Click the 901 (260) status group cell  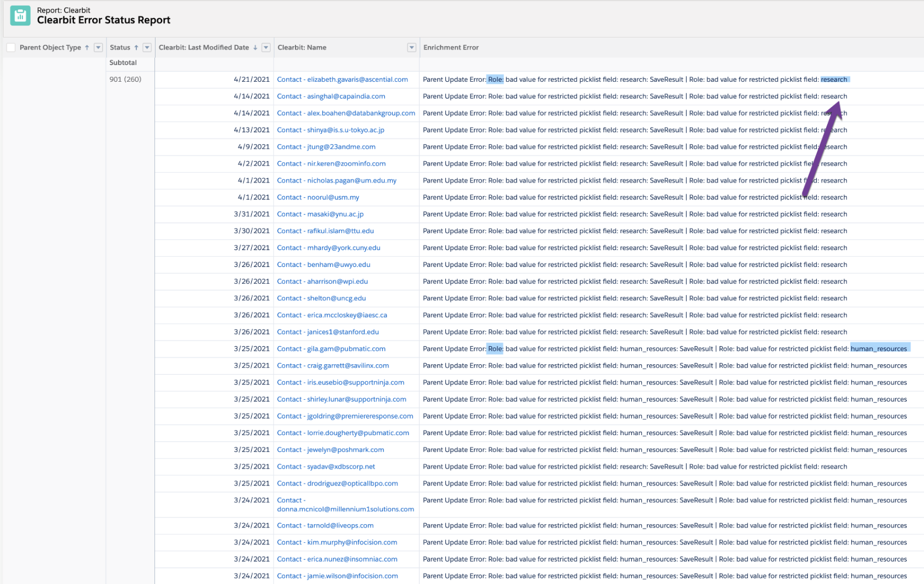point(125,80)
